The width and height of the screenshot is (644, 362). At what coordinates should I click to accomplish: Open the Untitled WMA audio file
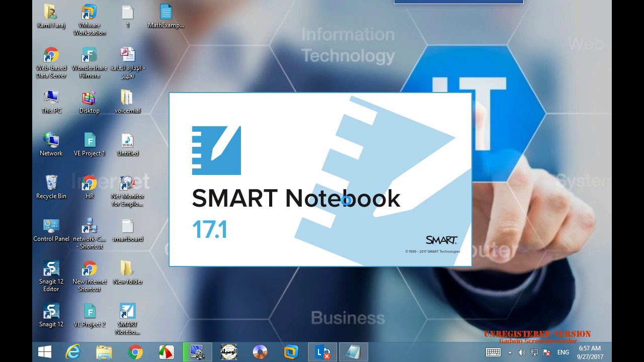(128, 145)
